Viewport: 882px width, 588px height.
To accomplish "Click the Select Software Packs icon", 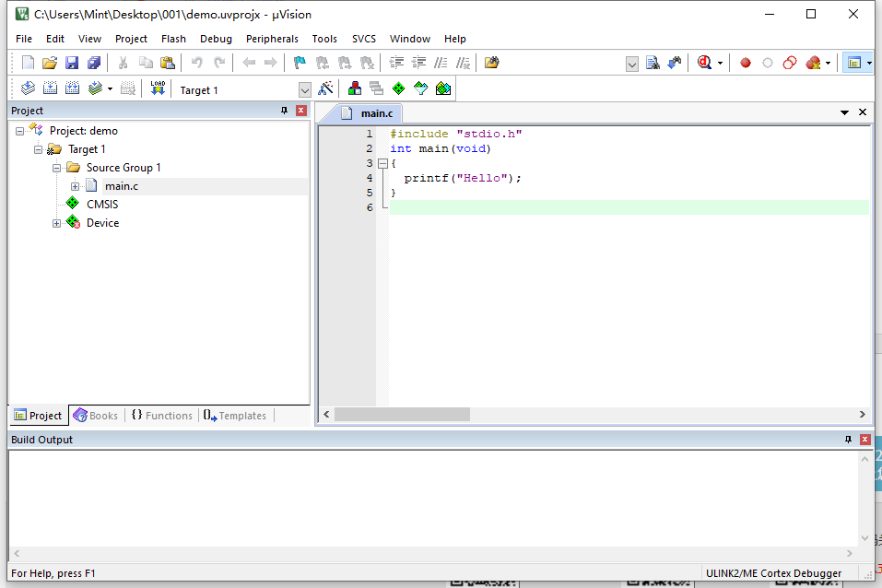I will tap(421, 88).
